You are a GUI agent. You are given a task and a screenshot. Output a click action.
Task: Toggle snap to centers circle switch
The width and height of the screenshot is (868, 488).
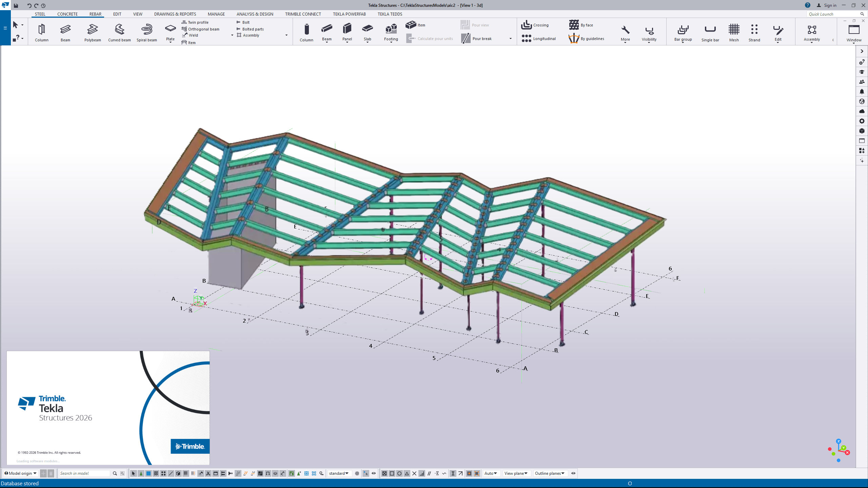tap(399, 473)
